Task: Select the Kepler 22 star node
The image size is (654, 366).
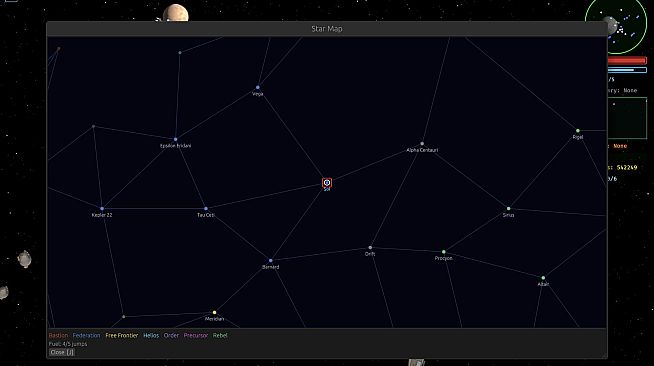Action: [x=102, y=208]
